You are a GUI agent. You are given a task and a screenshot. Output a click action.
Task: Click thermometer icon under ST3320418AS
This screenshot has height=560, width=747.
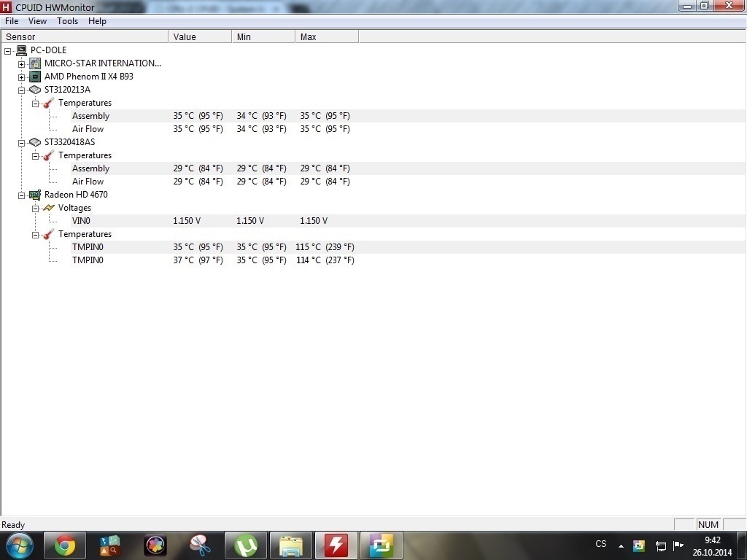point(49,155)
